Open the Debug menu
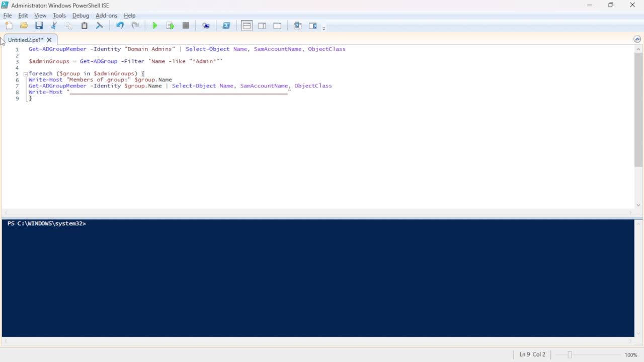Screen dimensions: 644x362 coord(80,16)
